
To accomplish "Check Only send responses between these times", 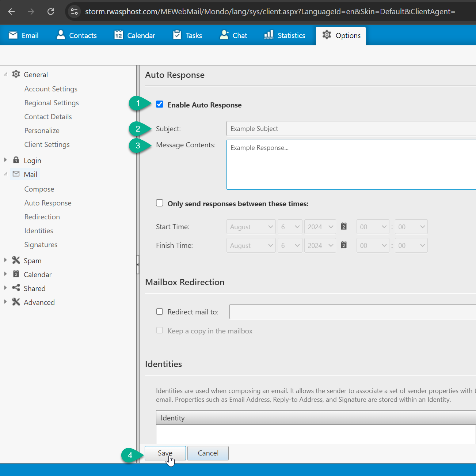I will pos(160,203).
